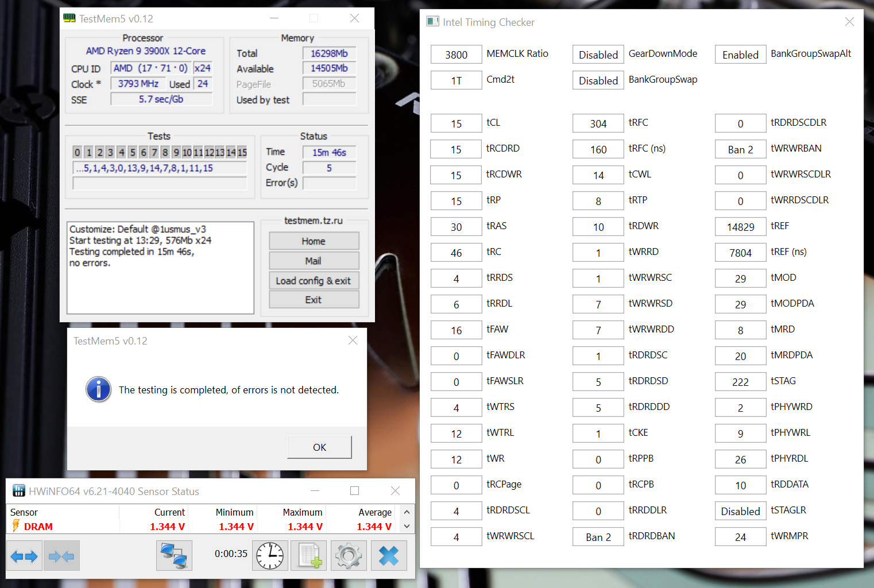Click the TestMem5 log text box
Image resolution: width=874 pixels, height=588 pixels.
(x=160, y=268)
